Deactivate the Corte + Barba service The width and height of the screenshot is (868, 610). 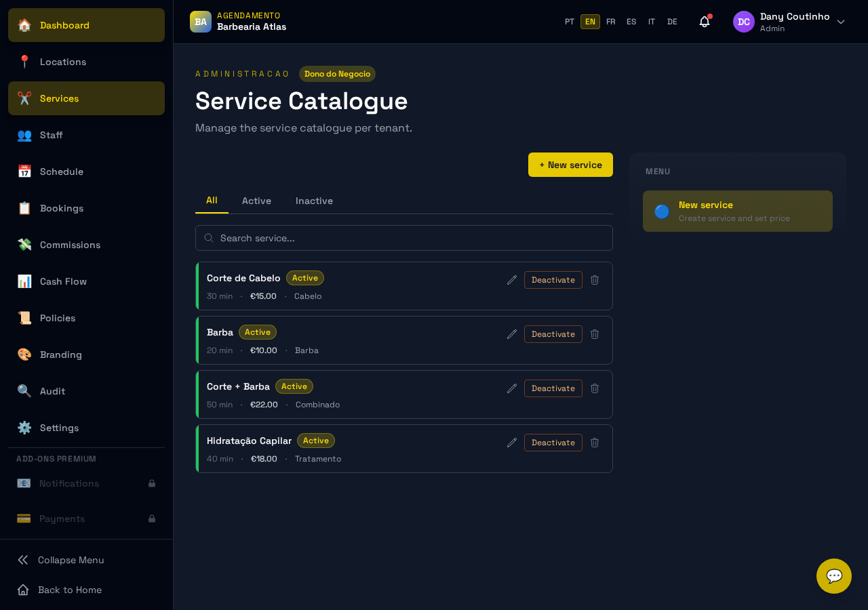pyautogui.click(x=553, y=388)
